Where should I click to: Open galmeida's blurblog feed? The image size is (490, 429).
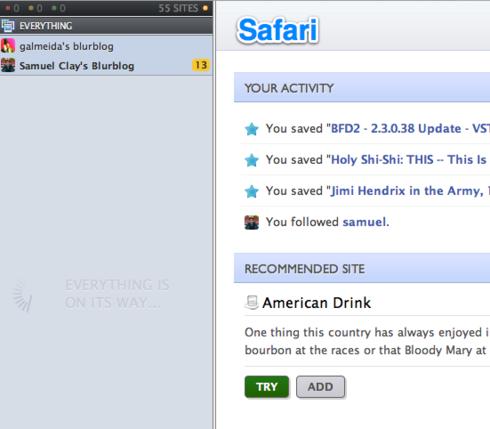[106, 46]
